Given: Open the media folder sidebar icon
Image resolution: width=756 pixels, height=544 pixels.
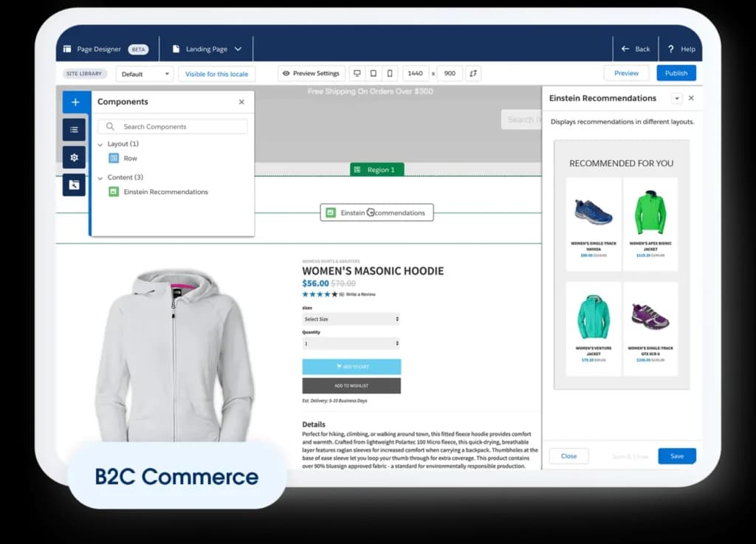Looking at the screenshot, I should pos(74,185).
